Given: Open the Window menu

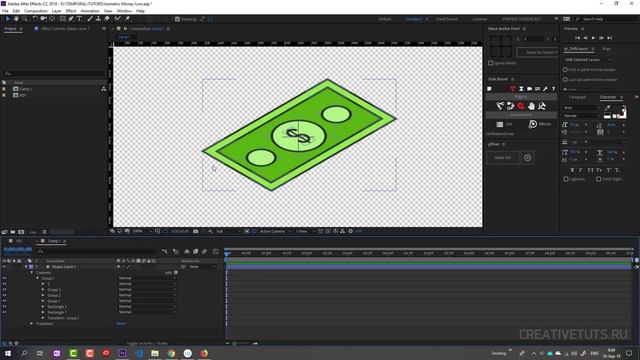Looking at the screenshot, I should click(124, 11).
